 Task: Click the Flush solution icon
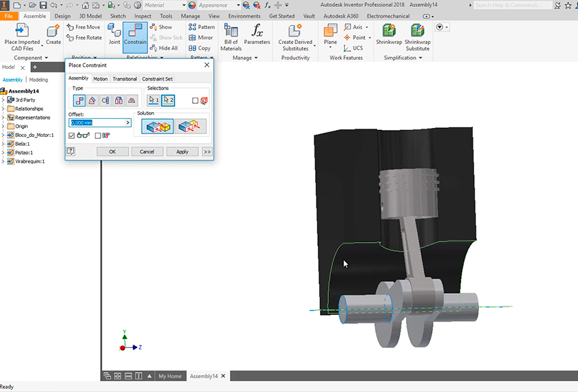tap(191, 126)
